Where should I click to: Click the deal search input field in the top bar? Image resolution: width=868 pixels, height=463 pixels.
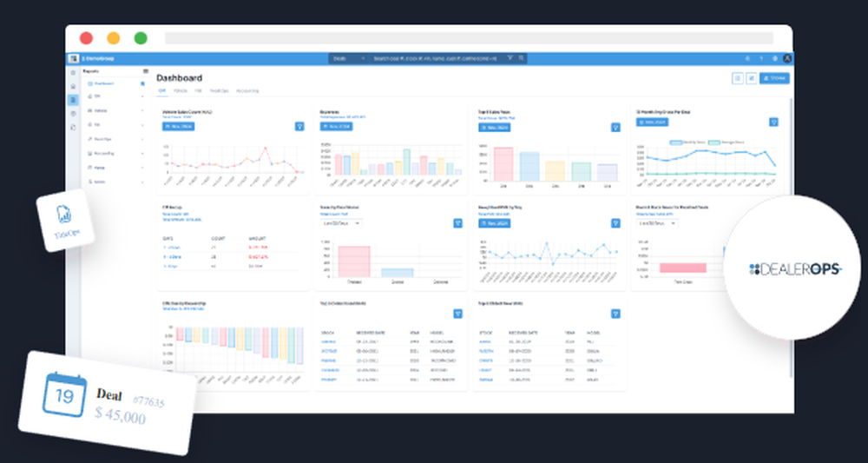click(437, 58)
